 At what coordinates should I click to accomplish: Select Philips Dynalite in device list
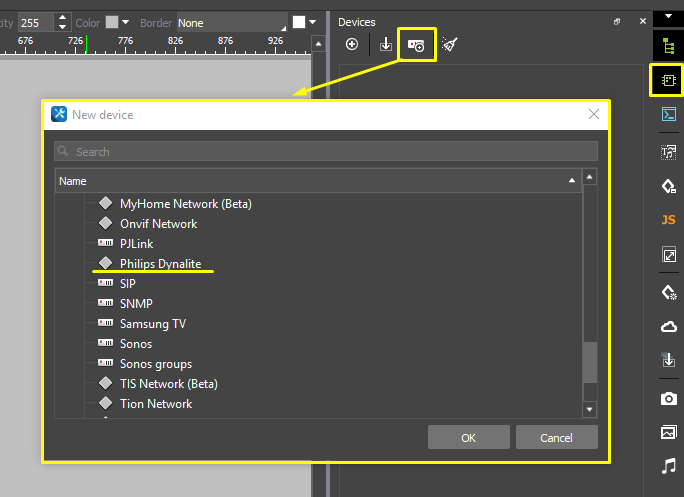click(x=160, y=264)
